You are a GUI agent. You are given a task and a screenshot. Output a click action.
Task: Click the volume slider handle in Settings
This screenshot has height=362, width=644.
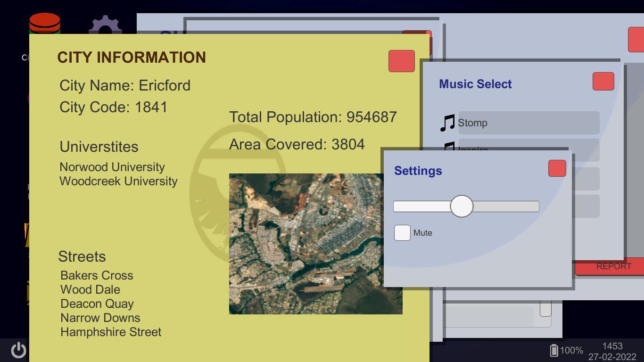[461, 206]
